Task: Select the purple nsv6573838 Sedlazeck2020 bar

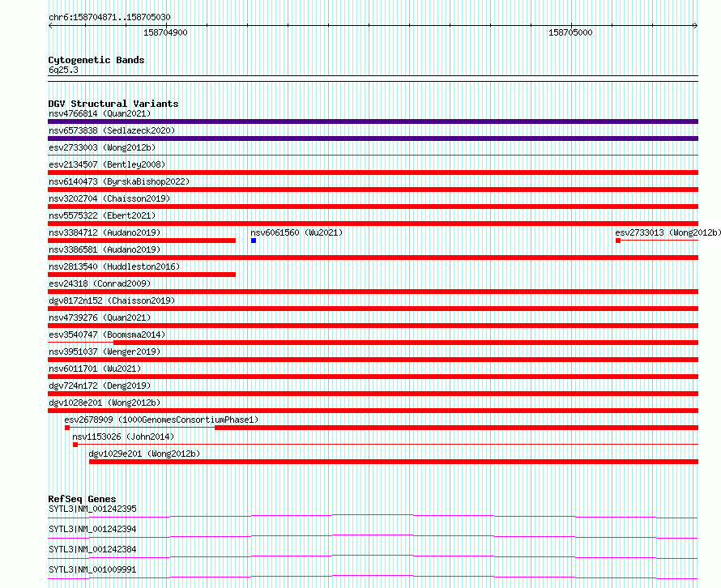Action: coord(373,138)
